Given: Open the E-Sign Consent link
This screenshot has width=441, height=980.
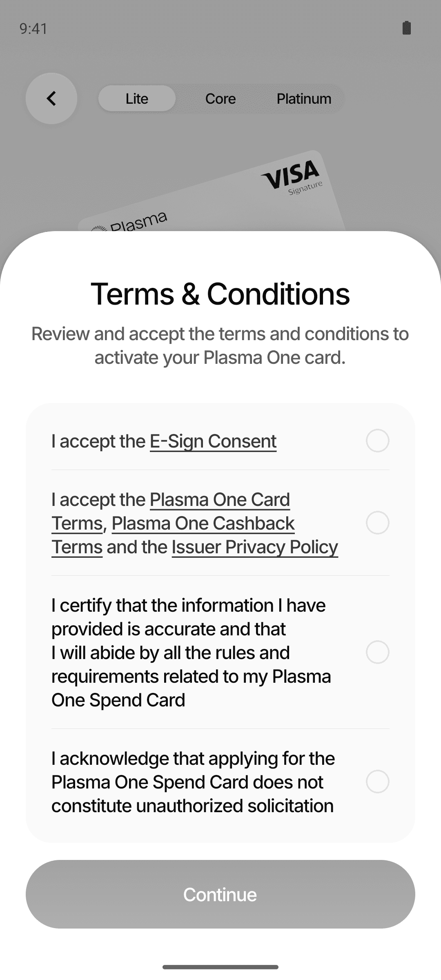Looking at the screenshot, I should [213, 441].
